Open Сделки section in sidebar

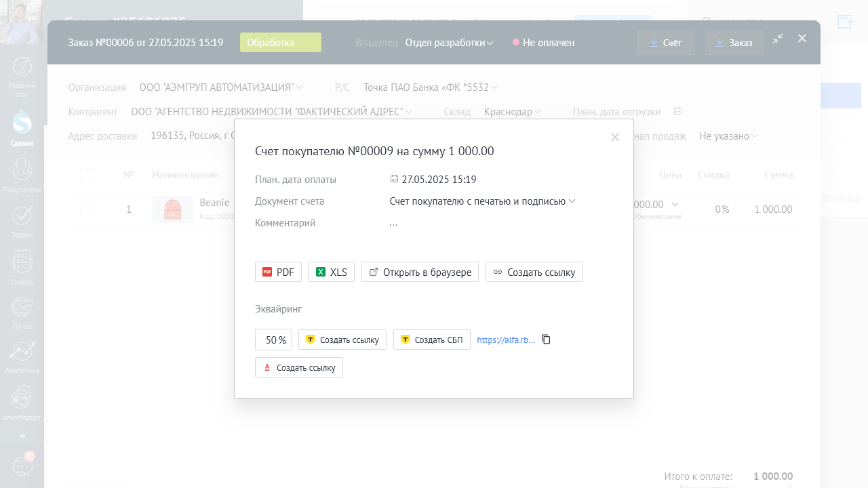22,129
